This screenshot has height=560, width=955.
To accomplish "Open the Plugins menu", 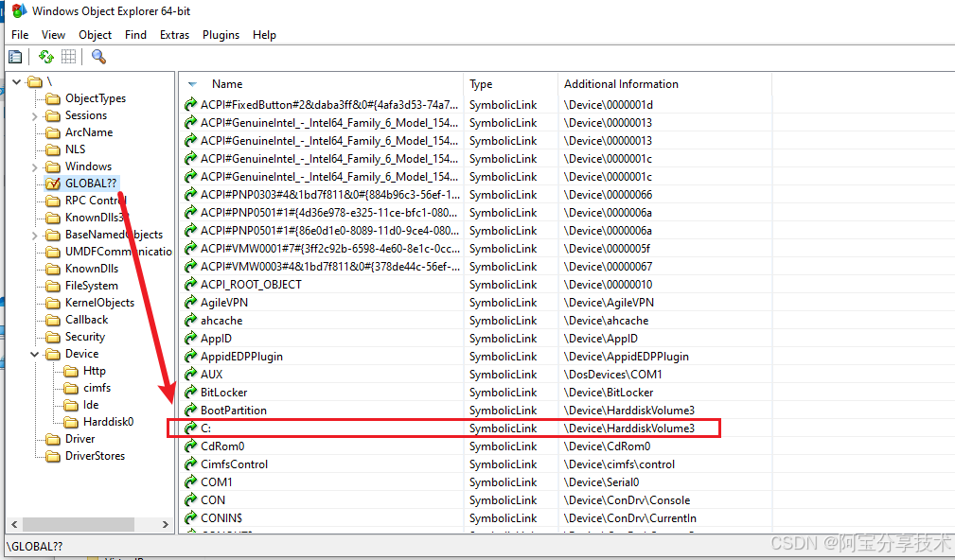I will [221, 35].
